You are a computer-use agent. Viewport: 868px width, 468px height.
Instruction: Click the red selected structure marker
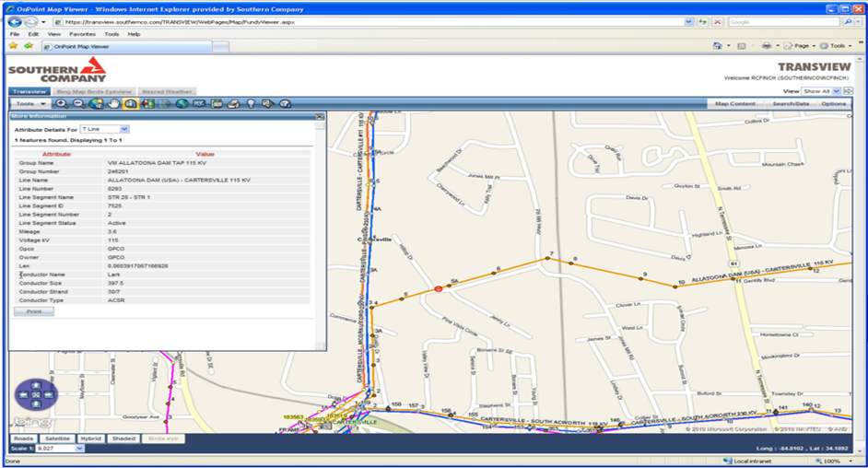tap(439, 288)
